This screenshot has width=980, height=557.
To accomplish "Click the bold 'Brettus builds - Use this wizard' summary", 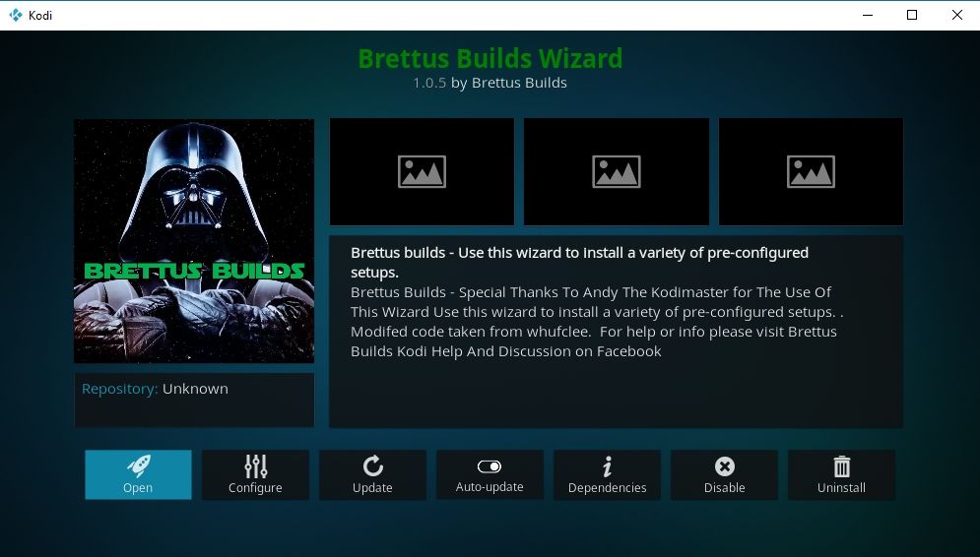I will click(579, 263).
